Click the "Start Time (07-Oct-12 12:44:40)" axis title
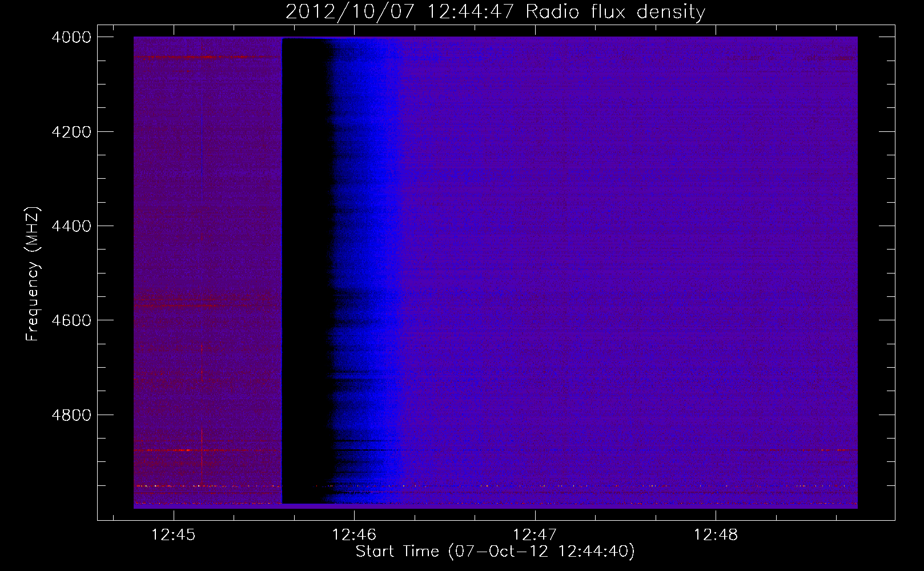 [495, 552]
